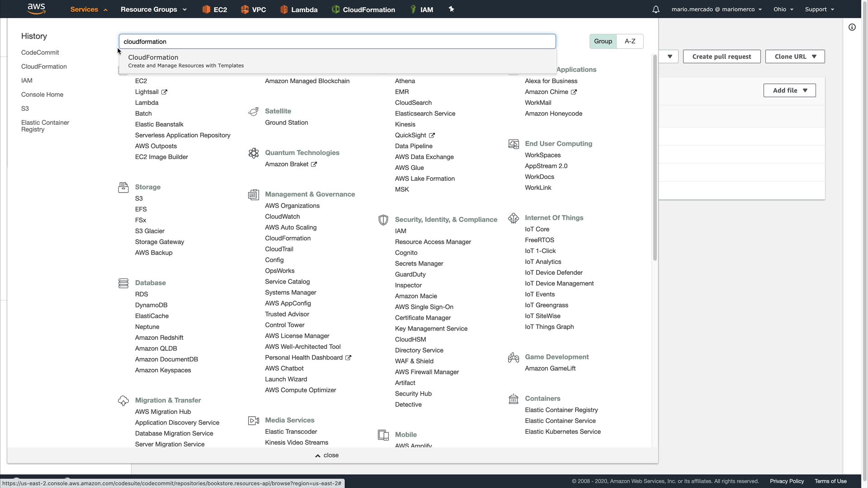868x488 pixels.
Task: Expand the Resource Groups dropdown
Action: coord(154,9)
